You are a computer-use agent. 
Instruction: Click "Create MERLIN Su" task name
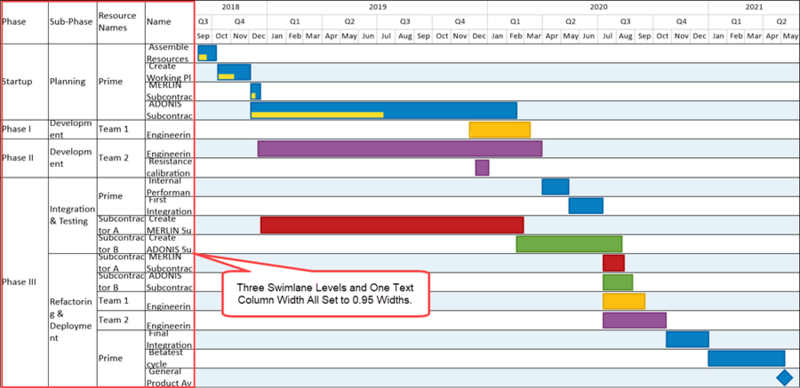pyautogui.click(x=169, y=225)
